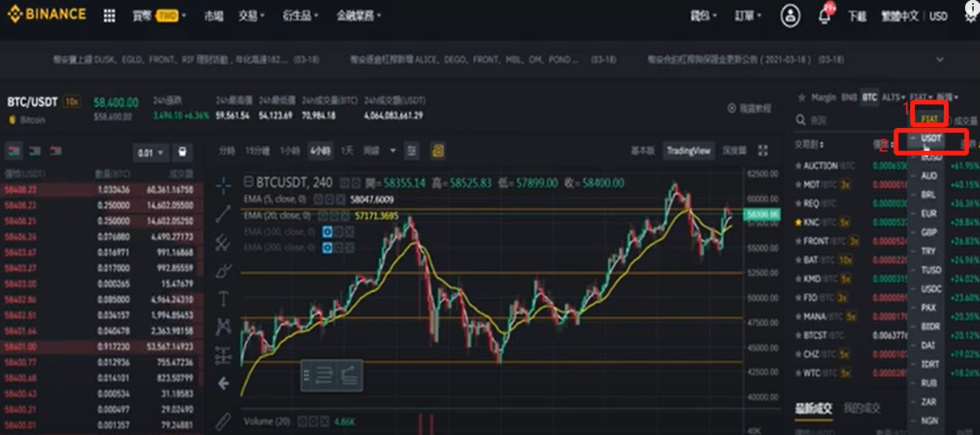Open the 市場 menu item
Image resolution: width=980 pixels, height=435 pixels.
213,16
